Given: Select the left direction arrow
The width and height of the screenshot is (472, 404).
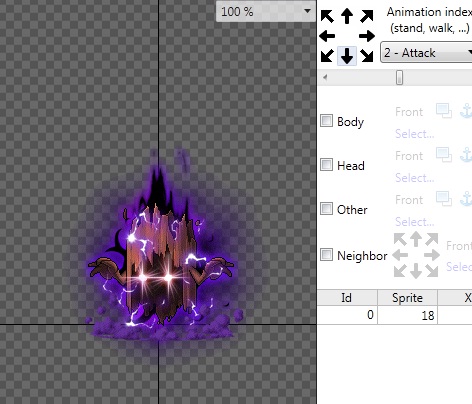Looking at the screenshot, I should click(x=327, y=36).
